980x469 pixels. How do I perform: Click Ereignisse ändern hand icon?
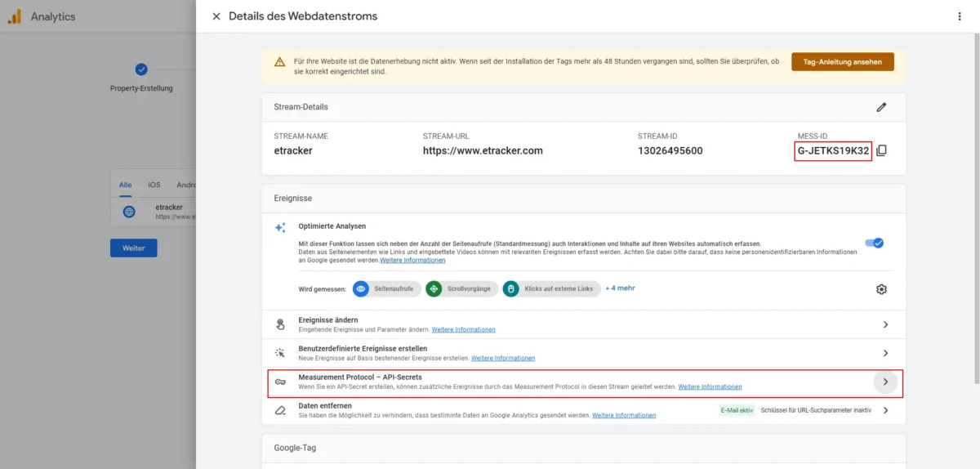(x=280, y=324)
